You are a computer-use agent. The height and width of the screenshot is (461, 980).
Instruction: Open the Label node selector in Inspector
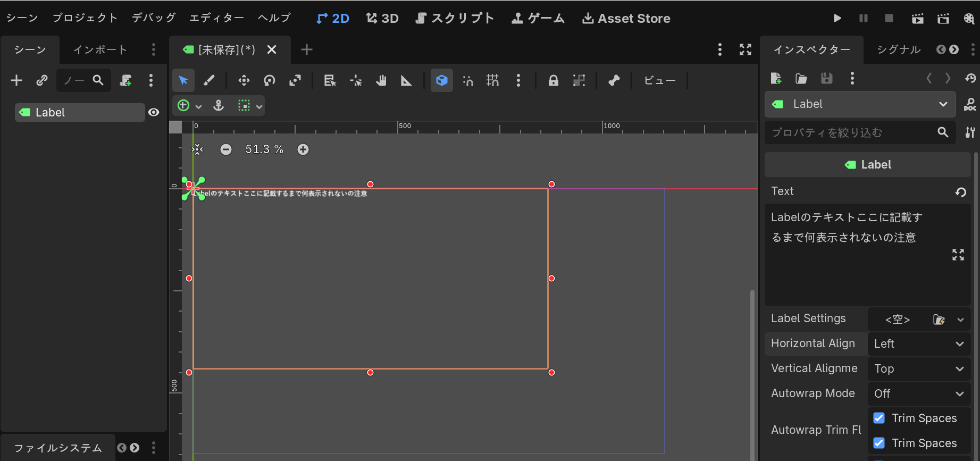[x=860, y=104]
